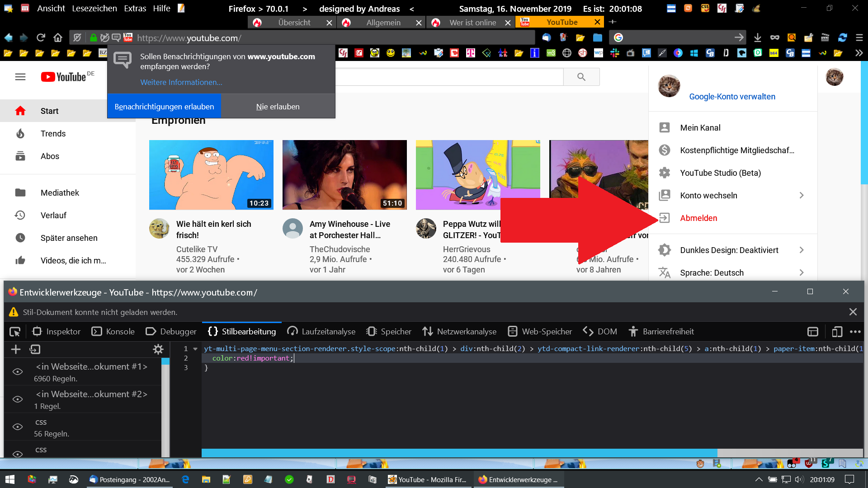Open the YouTube hamburger guide menu

20,77
